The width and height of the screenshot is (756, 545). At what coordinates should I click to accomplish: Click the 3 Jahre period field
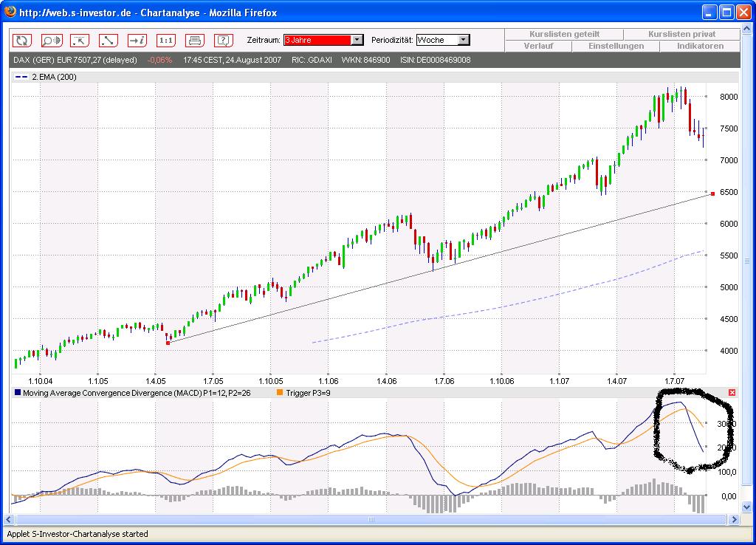click(x=317, y=40)
